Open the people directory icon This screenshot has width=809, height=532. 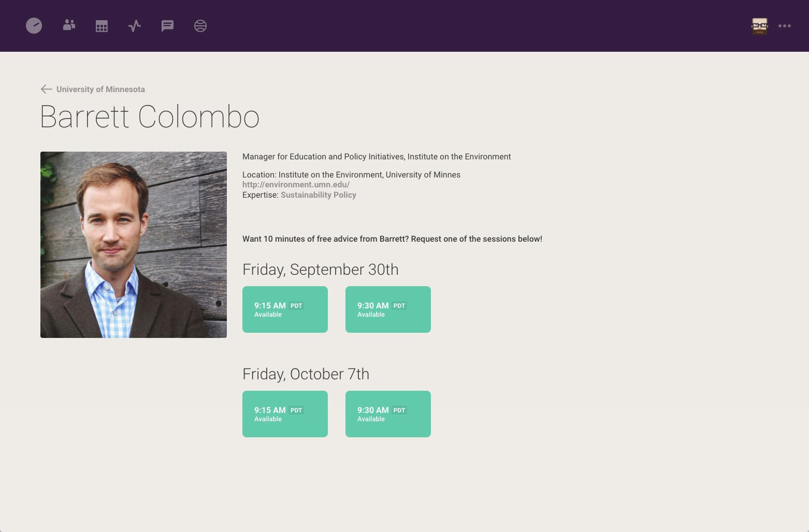[x=69, y=25]
